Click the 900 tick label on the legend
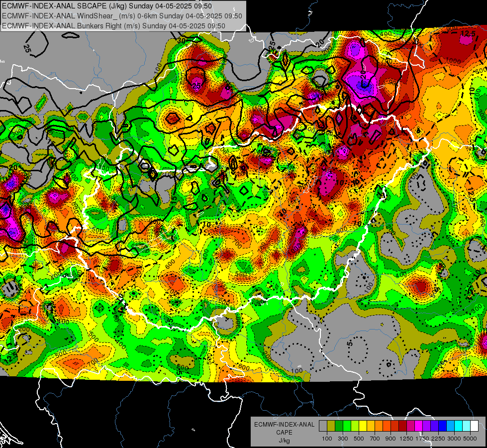The image size is (487, 448). [x=390, y=439]
